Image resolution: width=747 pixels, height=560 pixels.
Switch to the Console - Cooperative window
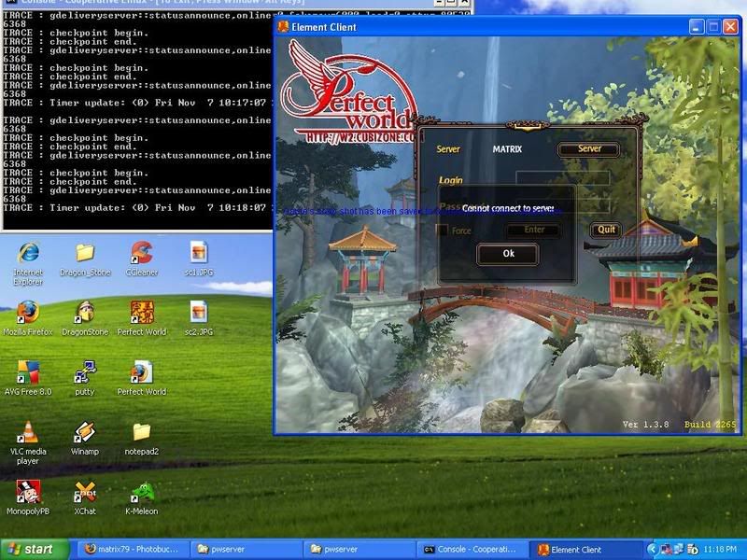[472, 549]
